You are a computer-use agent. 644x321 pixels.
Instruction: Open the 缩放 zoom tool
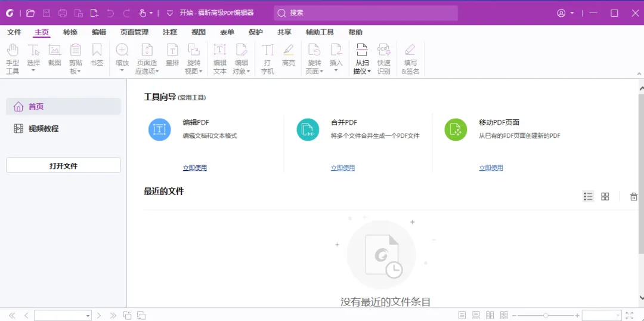pyautogui.click(x=122, y=58)
